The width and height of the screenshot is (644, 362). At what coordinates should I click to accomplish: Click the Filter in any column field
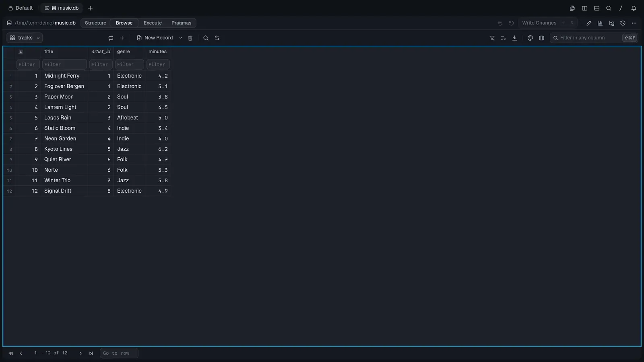coord(594,38)
